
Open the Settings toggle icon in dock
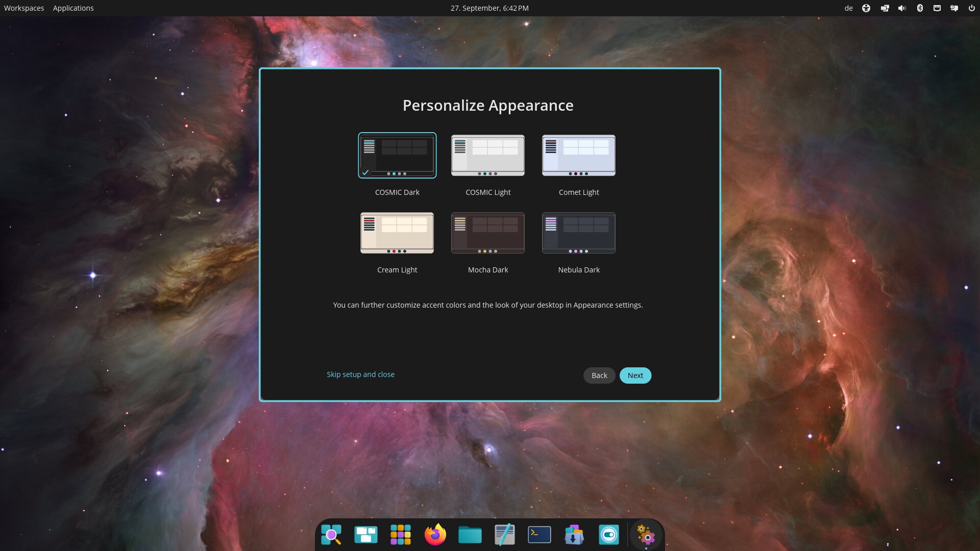(609, 535)
